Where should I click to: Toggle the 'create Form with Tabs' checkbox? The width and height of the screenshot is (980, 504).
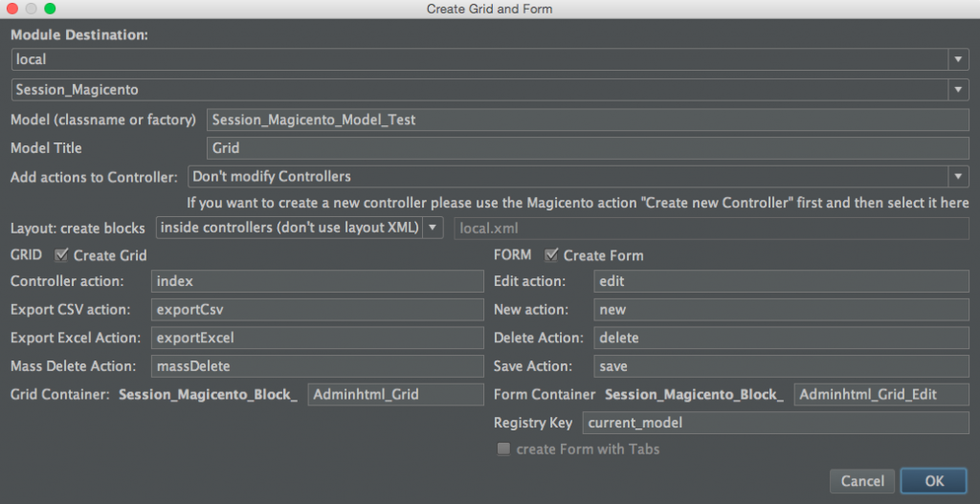(x=503, y=449)
